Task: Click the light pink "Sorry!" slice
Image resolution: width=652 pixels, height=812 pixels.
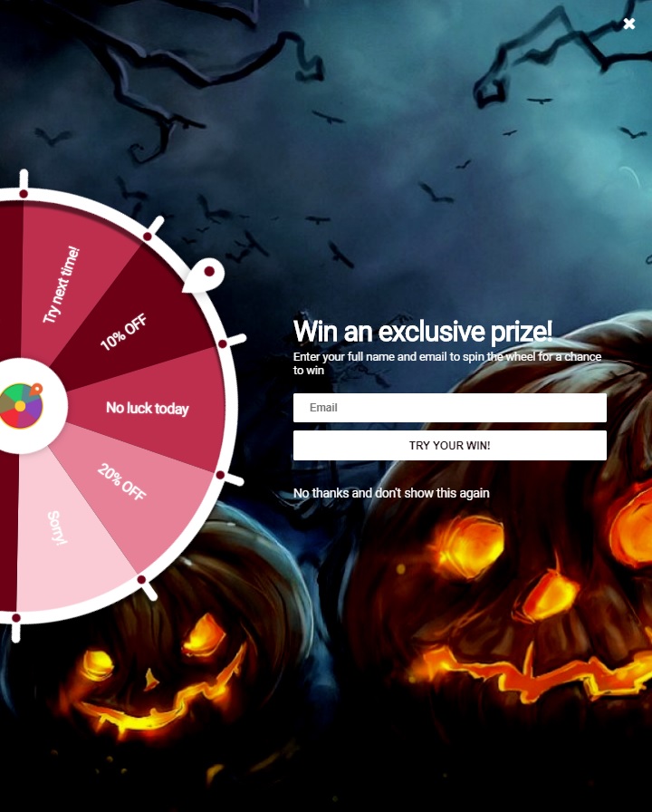Action: pos(57,527)
